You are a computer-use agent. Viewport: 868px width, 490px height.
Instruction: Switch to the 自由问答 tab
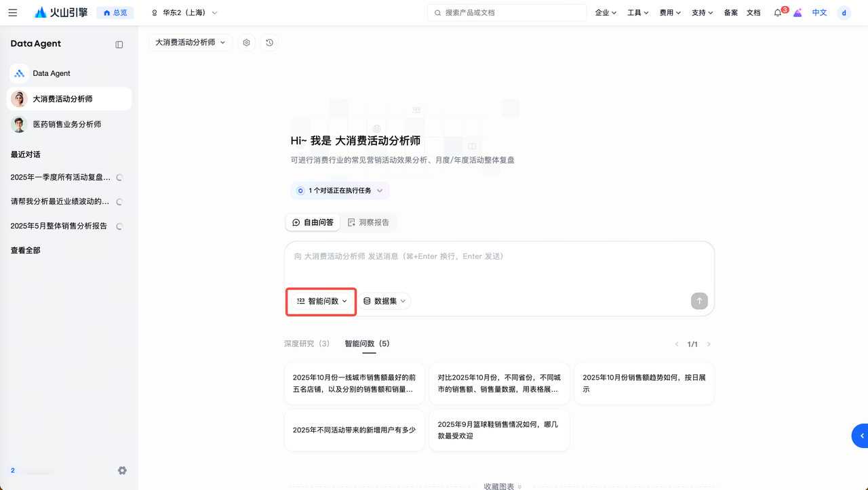313,222
